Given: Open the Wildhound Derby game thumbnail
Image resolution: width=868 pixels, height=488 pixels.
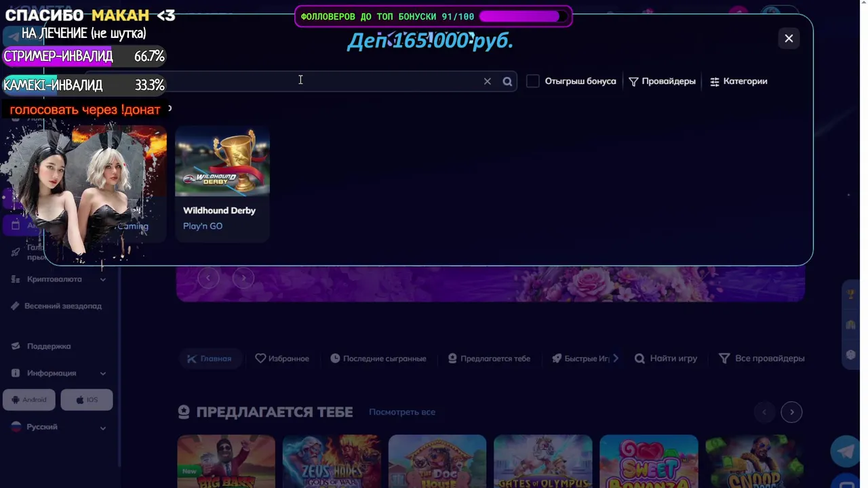Looking at the screenshot, I should tap(222, 161).
